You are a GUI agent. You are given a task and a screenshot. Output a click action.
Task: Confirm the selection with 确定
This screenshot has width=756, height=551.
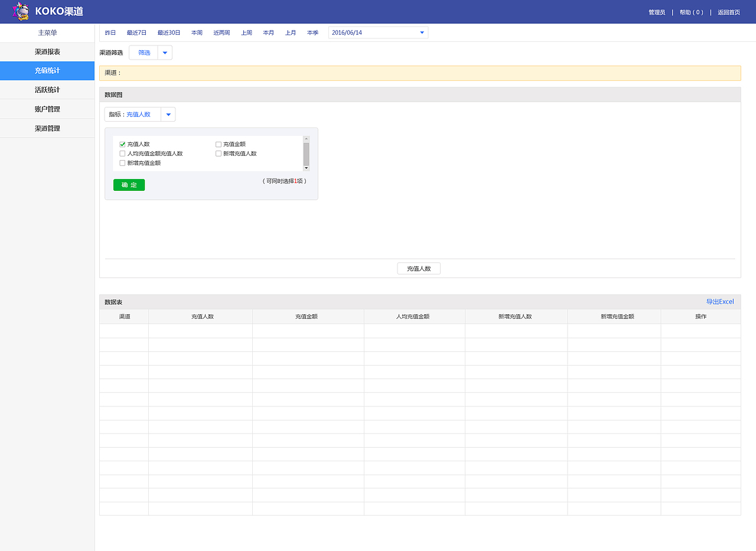129,185
